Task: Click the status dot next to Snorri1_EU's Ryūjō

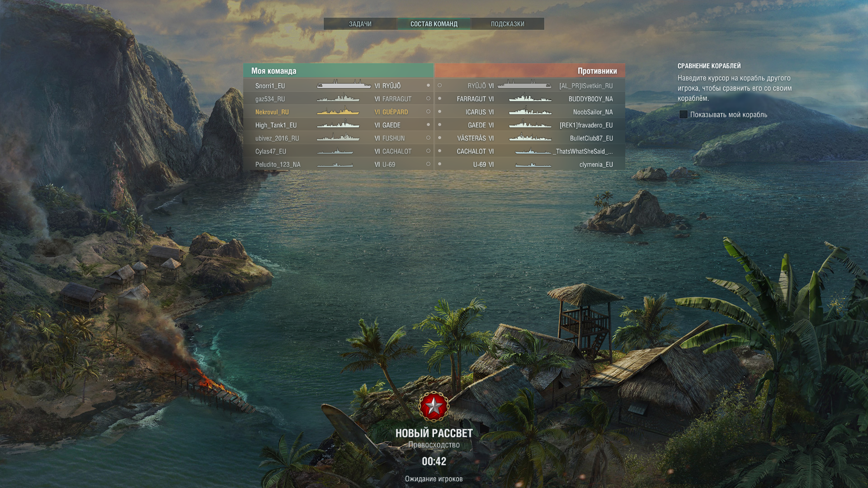Action: point(428,85)
